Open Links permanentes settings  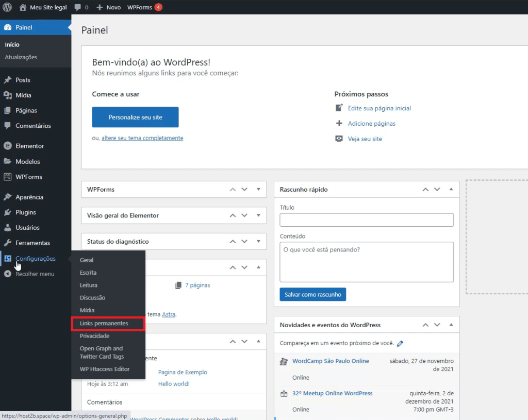coord(104,324)
